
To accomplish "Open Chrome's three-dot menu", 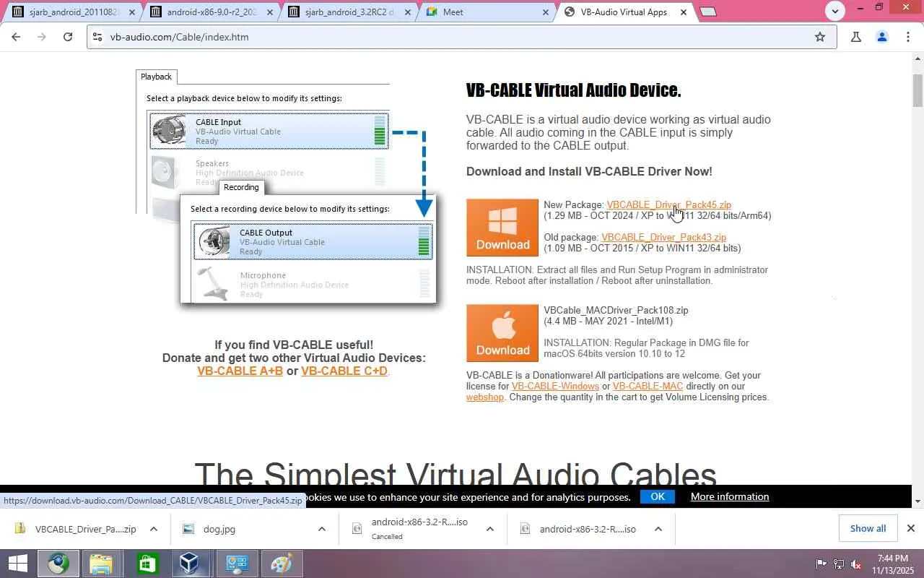I will pos(908,37).
